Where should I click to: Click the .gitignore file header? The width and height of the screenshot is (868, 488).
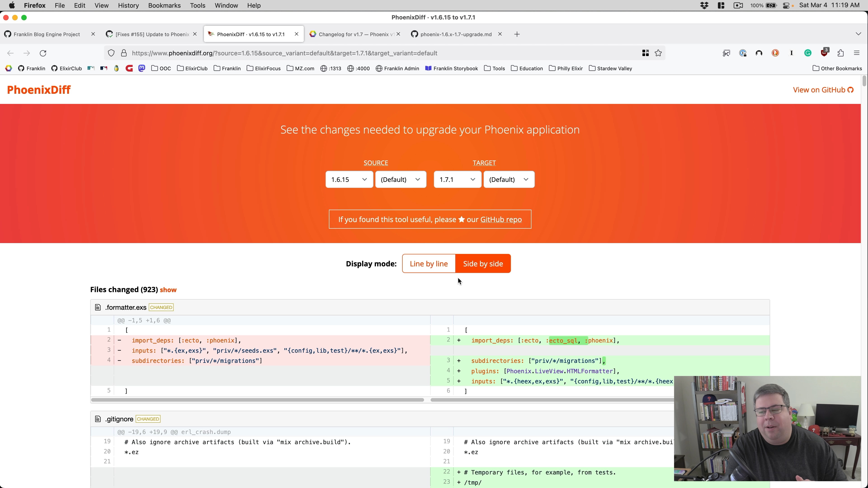click(x=382, y=419)
